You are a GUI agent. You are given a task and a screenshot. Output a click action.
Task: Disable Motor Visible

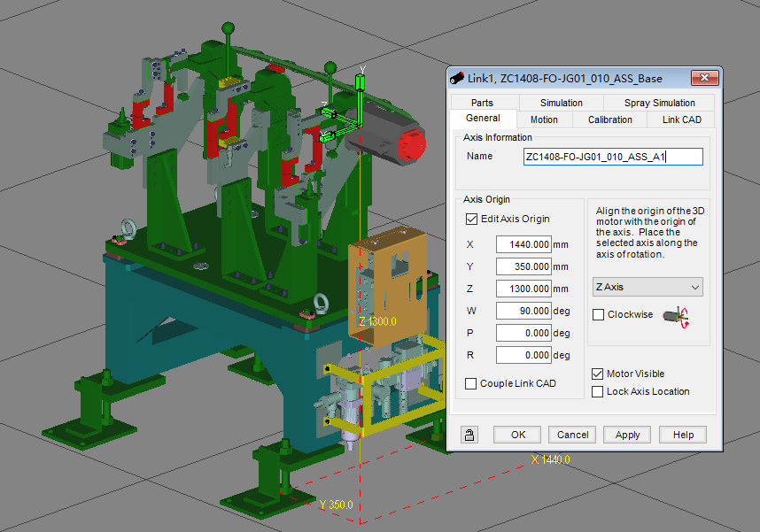click(x=598, y=374)
